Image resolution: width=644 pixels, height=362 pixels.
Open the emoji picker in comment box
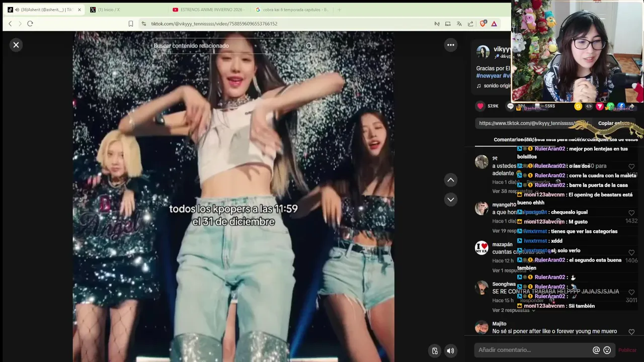coord(607,350)
